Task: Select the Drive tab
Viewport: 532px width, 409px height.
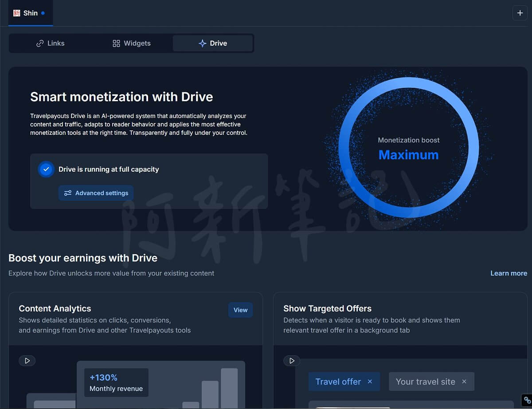Action: pos(213,43)
